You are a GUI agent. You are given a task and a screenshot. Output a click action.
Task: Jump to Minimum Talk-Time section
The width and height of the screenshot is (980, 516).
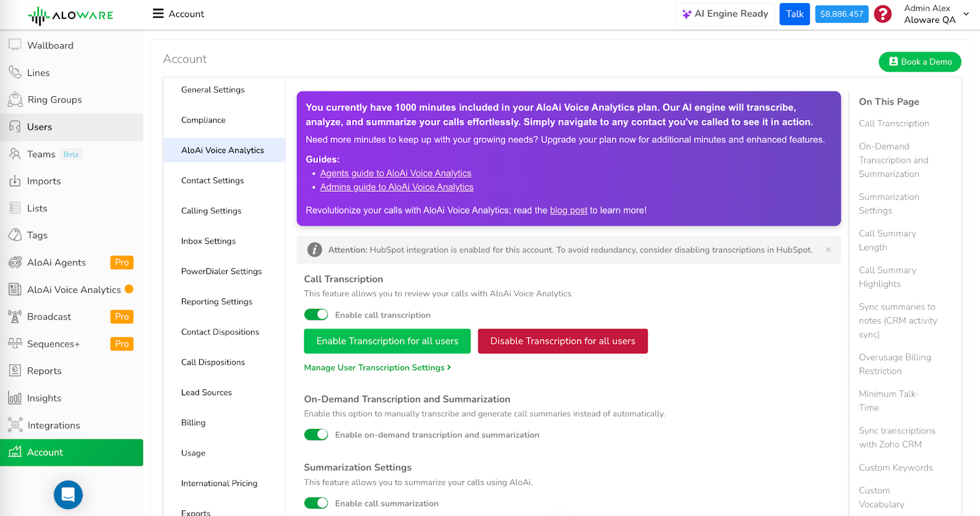[888, 401]
